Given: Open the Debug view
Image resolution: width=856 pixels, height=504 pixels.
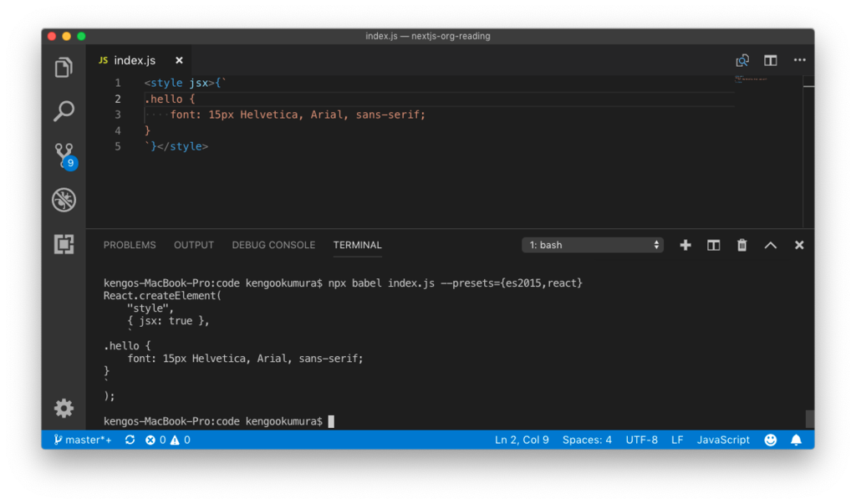Looking at the screenshot, I should coord(64,200).
